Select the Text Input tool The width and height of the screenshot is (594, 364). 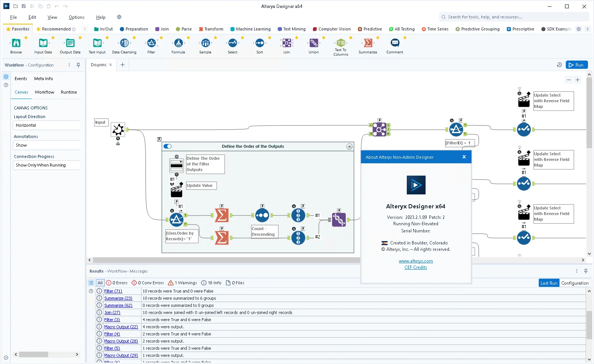click(97, 43)
